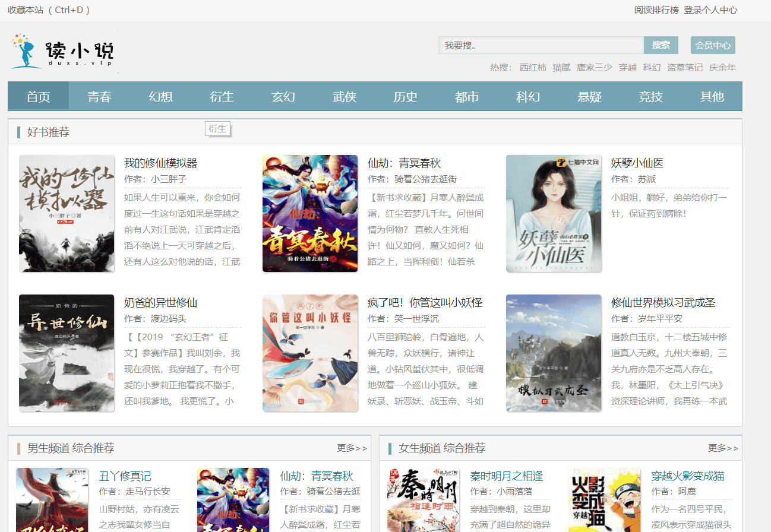The width and height of the screenshot is (771, 532).
Task: Go to 首页 home tab
Action: (39, 96)
